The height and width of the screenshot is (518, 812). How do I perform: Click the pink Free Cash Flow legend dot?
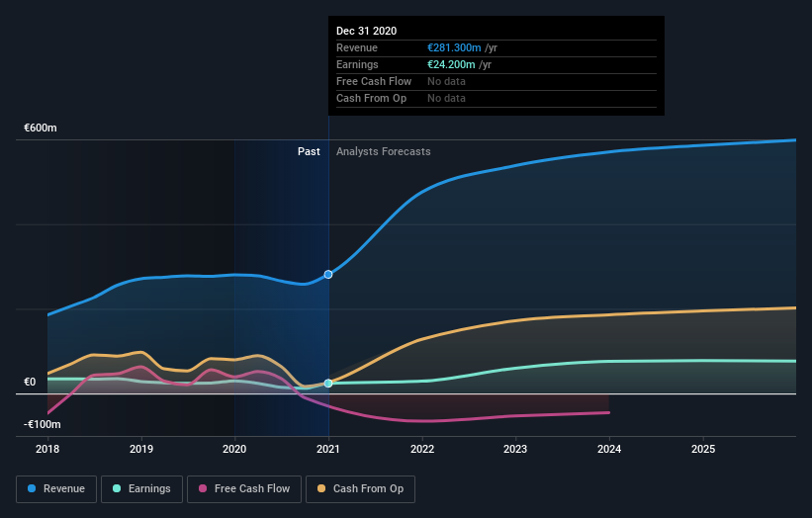[203, 488]
